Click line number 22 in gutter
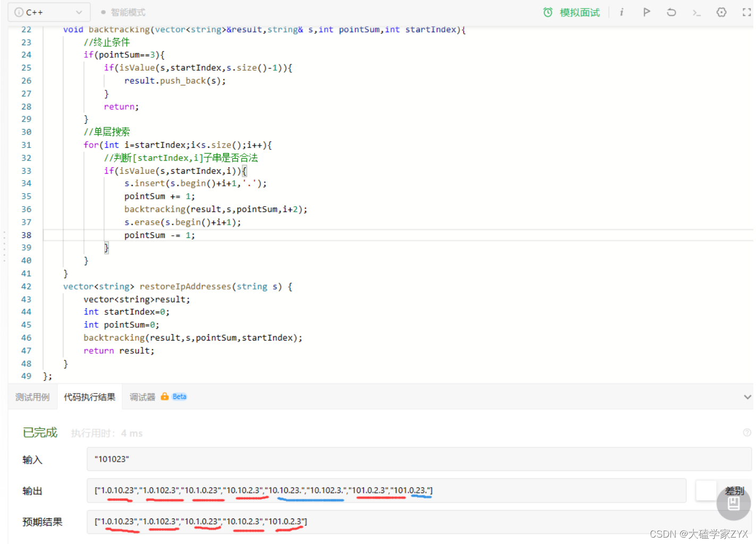 click(x=27, y=29)
